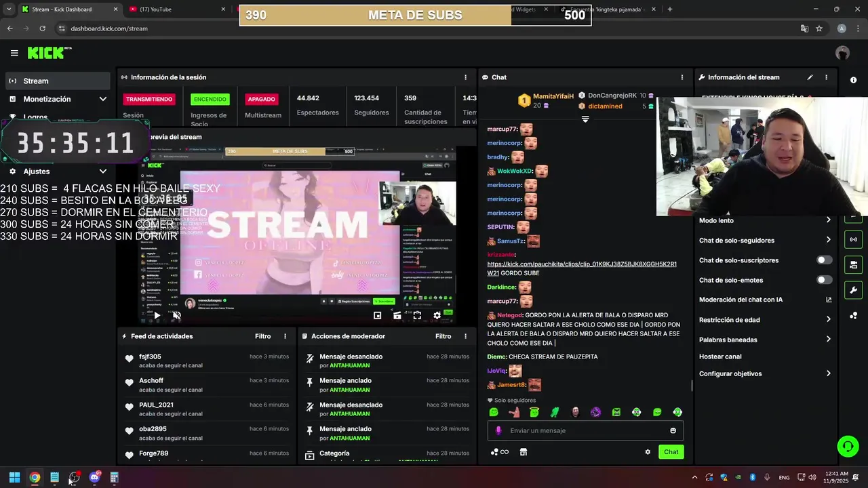Click the ENCENDIDO subscriber income badge
The height and width of the screenshot is (488, 868).
(210, 99)
